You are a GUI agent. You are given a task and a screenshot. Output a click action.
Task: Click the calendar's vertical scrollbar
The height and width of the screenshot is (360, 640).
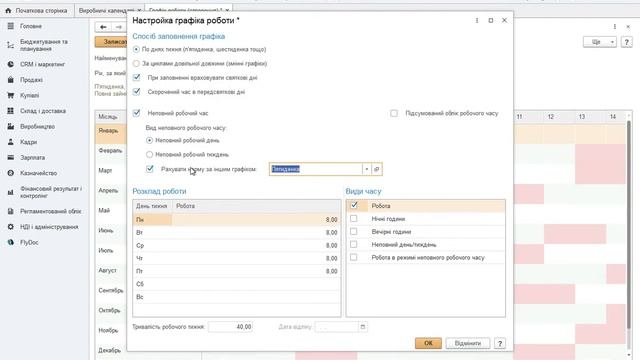[x=629, y=224]
